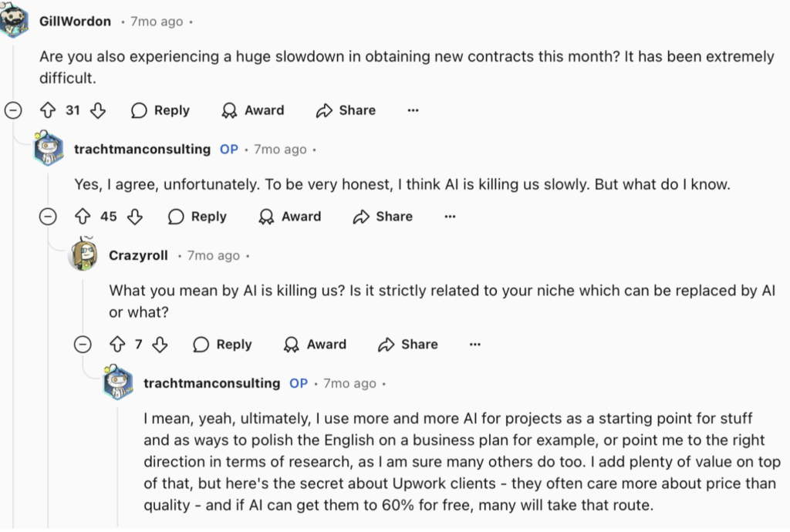Screen dimensions: 790x532
Task: Share Crazyroll's comment
Action: click(x=408, y=345)
